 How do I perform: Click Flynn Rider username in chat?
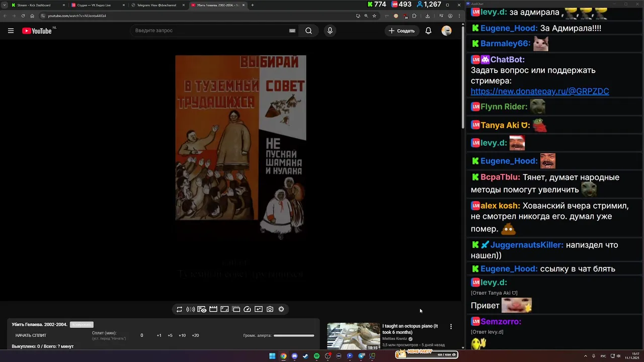(x=504, y=107)
